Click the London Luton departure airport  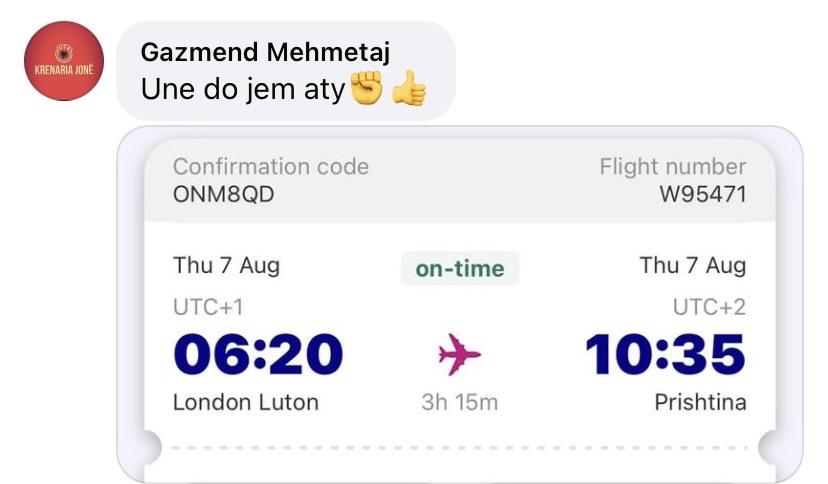246,403
